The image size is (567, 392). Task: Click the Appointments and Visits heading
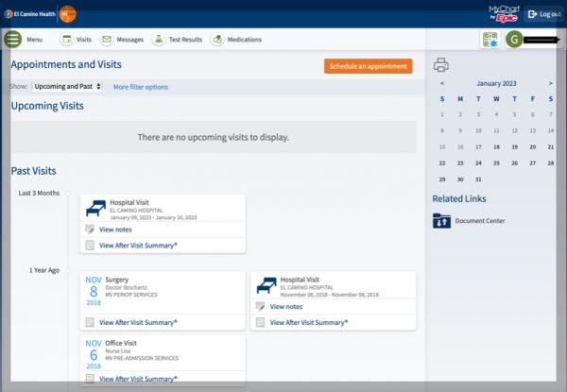coord(66,64)
